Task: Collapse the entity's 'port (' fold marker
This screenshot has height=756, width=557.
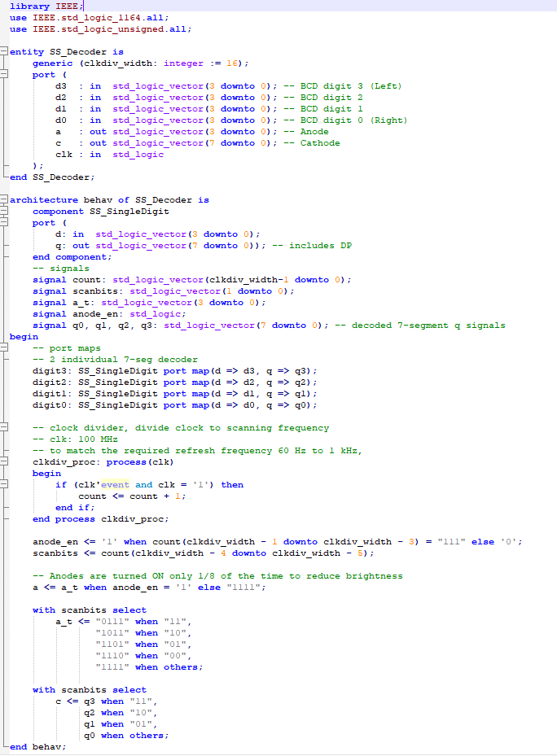Action: pyautogui.click(x=3, y=74)
